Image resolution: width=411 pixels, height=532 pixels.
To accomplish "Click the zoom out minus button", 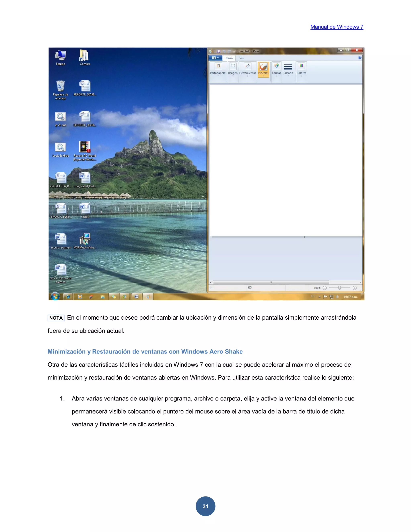I will pyautogui.click(x=325, y=288).
